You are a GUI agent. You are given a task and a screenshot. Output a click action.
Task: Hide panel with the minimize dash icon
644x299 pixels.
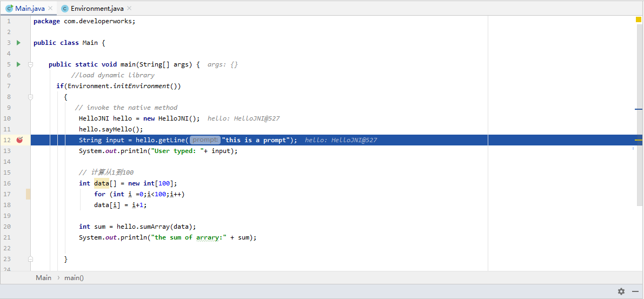(635, 291)
